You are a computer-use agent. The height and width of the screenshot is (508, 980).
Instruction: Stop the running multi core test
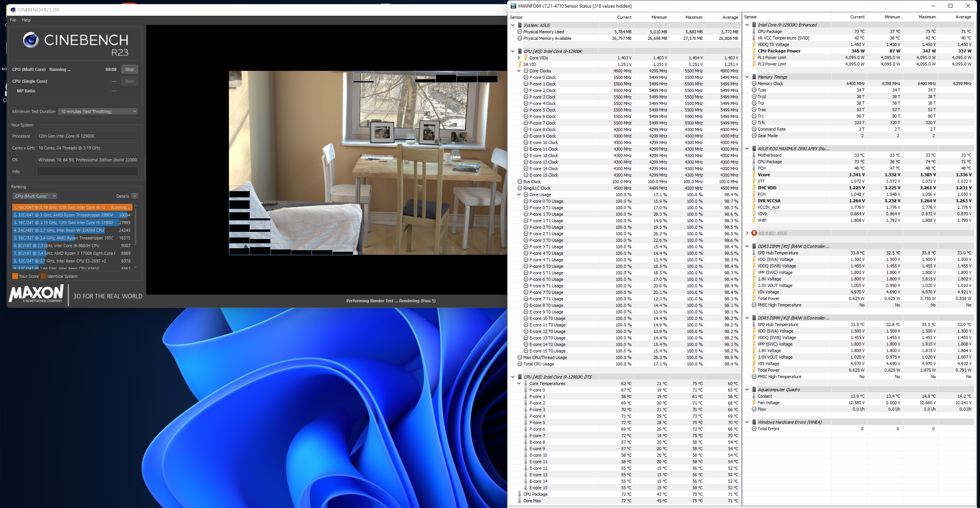[x=129, y=69]
